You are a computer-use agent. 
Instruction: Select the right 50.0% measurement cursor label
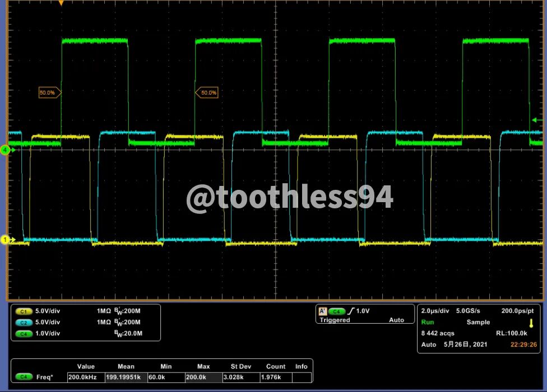(206, 93)
